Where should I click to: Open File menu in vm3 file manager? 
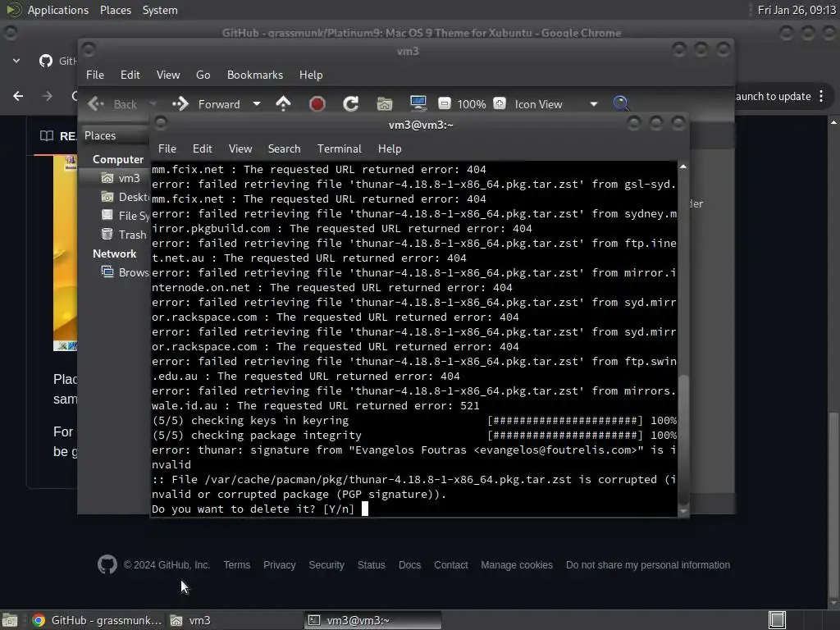pos(95,75)
